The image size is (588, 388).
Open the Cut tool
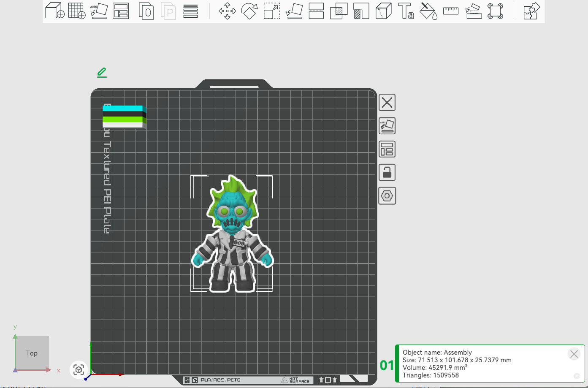(x=317, y=11)
